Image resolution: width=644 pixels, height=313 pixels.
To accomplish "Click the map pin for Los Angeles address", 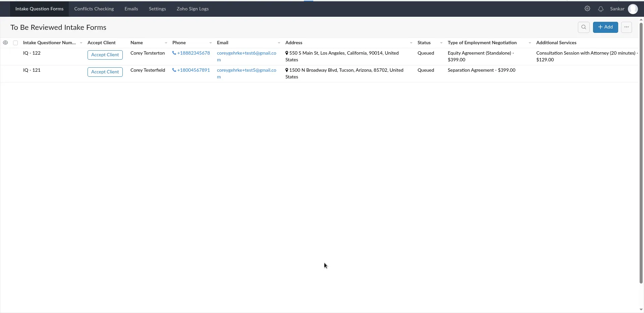I will [287, 53].
